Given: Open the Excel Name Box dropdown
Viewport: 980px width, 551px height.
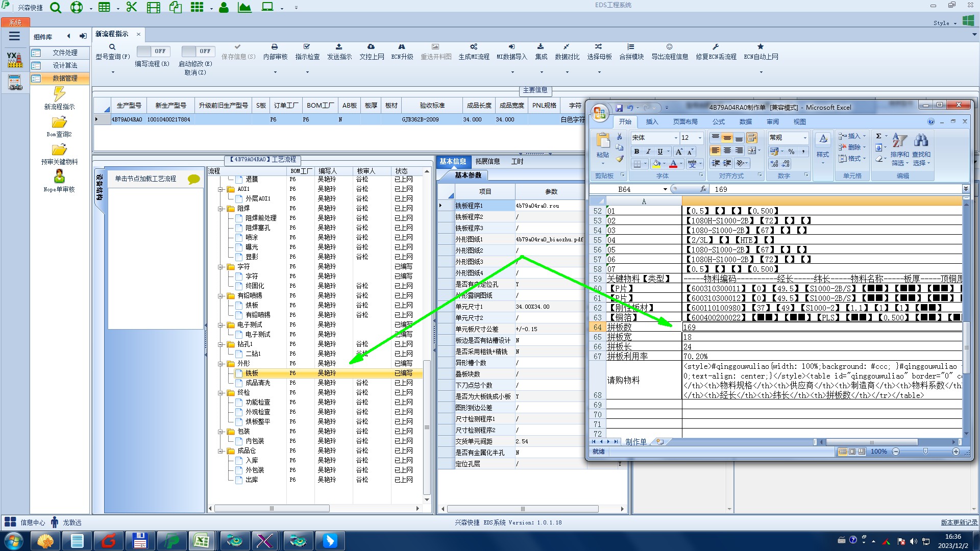Looking at the screenshot, I should click(665, 189).
